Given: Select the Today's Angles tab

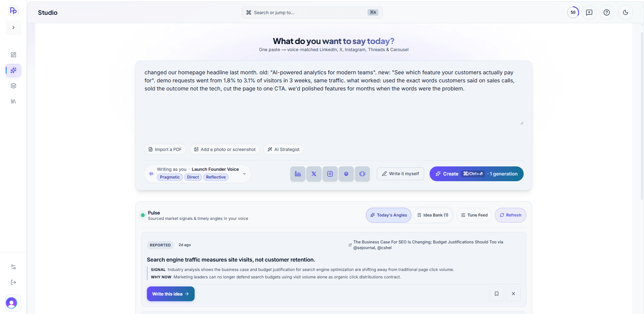Looking at the screenshot, I should coord(389,215).
